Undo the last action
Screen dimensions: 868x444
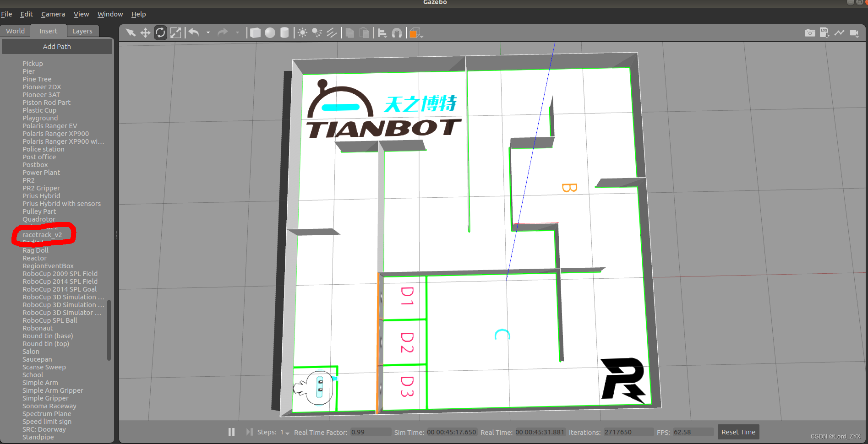click(x=194, y=32)
